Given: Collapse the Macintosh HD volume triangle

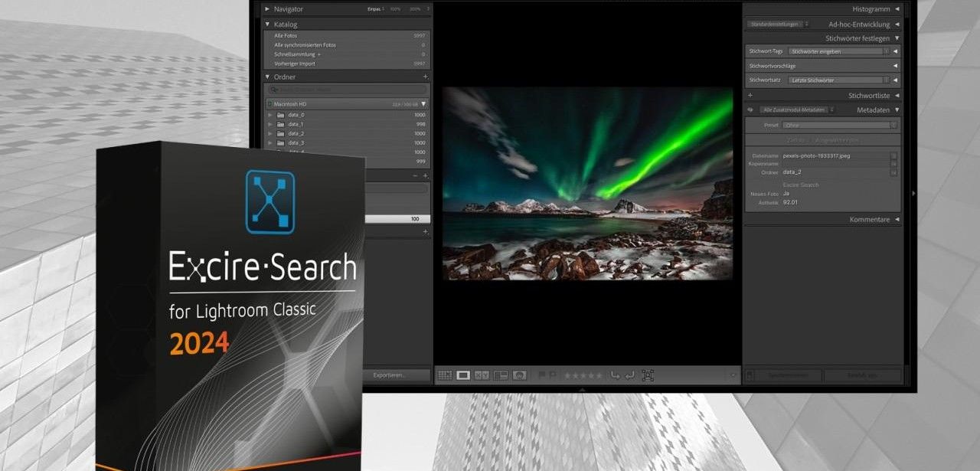Looking at the screenshot, I should pyautogui.click(x=423, y=103).
